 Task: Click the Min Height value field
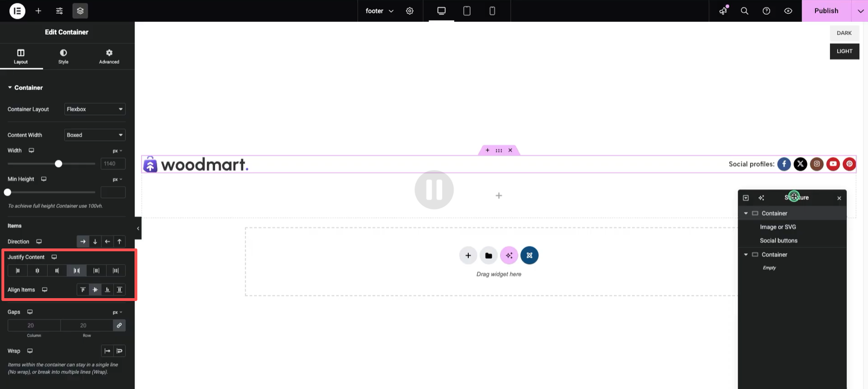coord(113,192)
